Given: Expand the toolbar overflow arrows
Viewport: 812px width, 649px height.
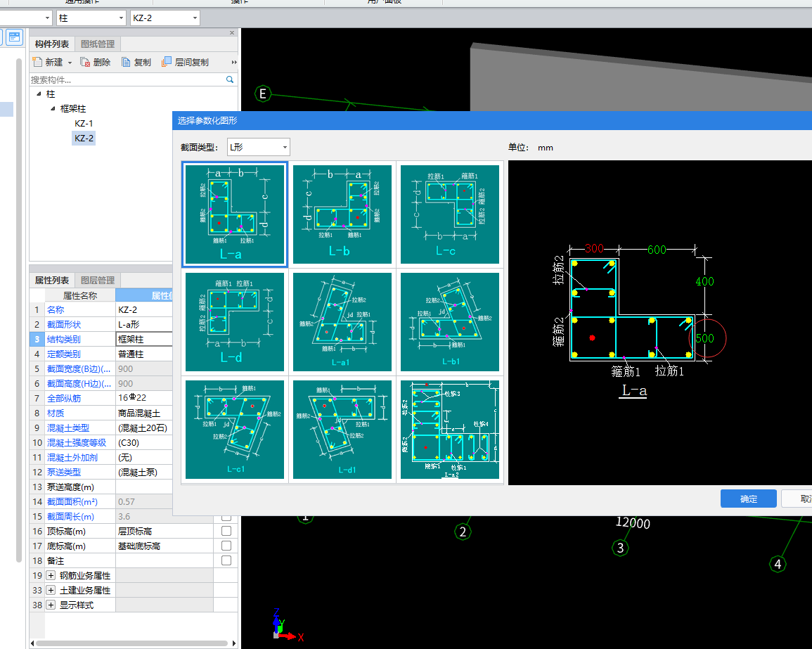Looking at the screenshot, I should (234, 62).
